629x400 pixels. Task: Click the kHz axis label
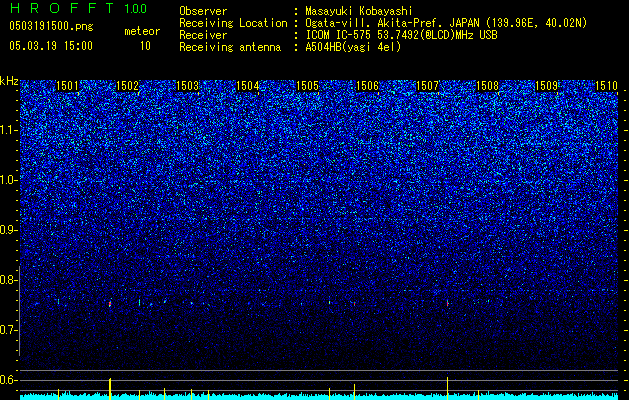click(x=9, y=81)
